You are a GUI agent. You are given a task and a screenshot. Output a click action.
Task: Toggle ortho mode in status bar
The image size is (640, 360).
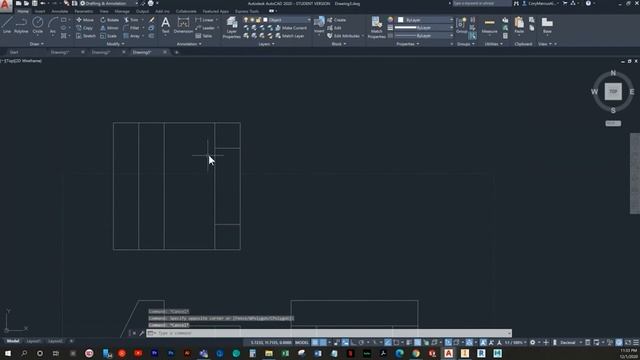353,342
